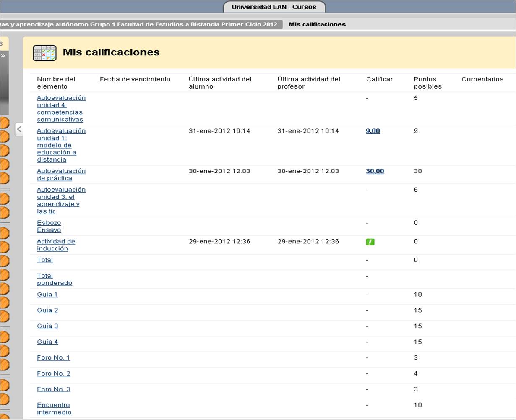
Task: Open the Guía 1 grade item
Action: (47, 295)
